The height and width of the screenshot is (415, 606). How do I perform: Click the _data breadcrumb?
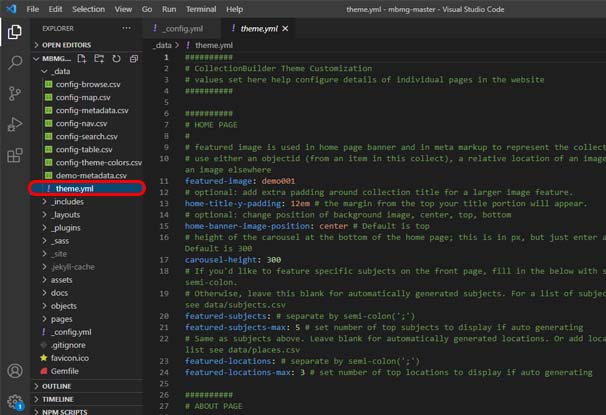point(162,46)
